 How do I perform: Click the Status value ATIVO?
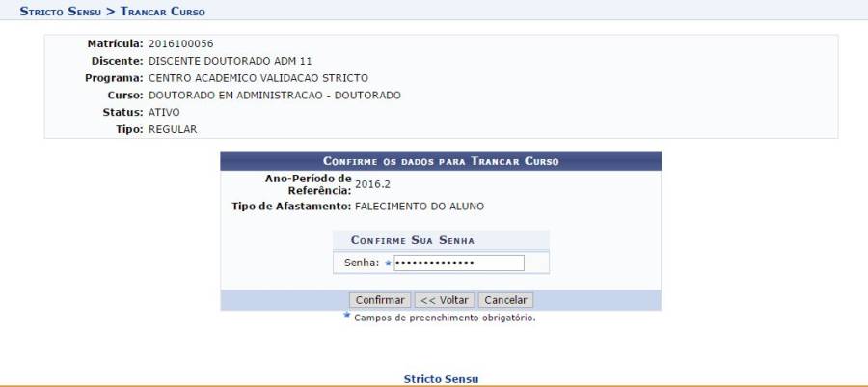(x=164, y=112)
